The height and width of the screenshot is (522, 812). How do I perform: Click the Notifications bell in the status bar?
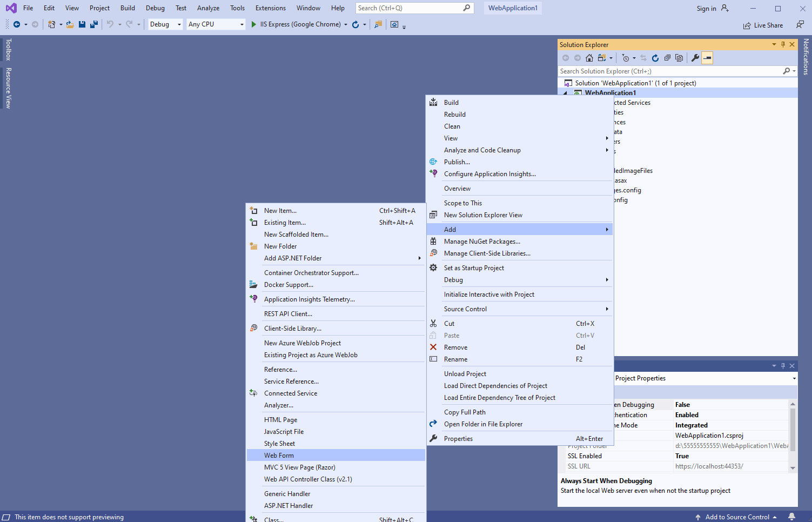pyautogui.click(x=791, y=517)
